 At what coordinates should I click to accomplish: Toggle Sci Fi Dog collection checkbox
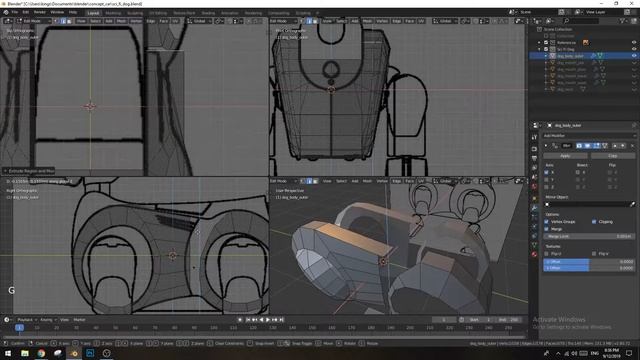click(x=546, y=49)
